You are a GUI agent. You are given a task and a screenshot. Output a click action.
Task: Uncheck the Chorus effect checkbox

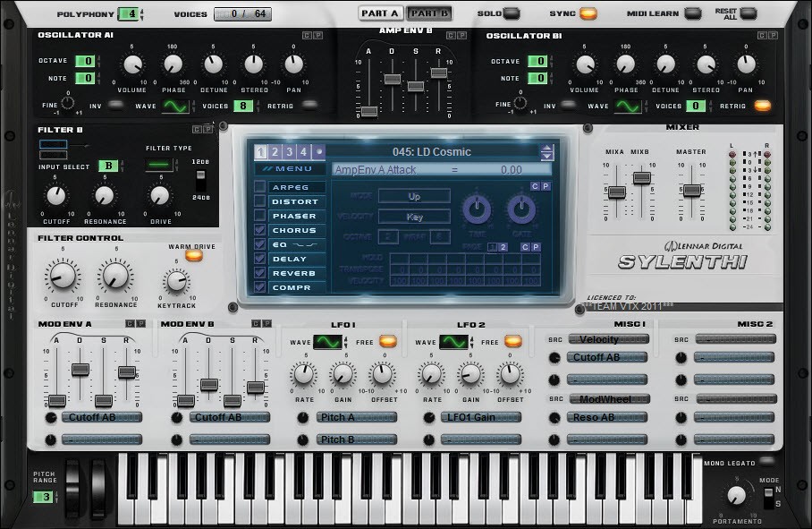[260, 229]
